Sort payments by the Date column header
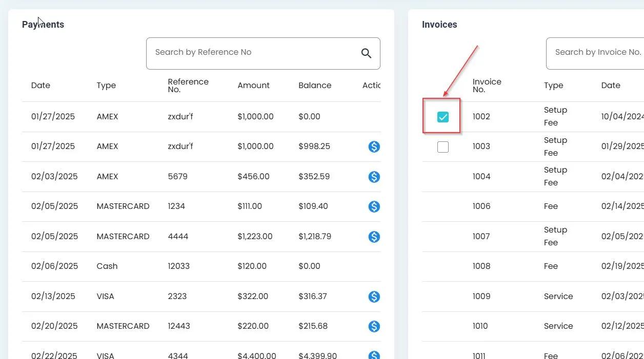 coord(41,86)
